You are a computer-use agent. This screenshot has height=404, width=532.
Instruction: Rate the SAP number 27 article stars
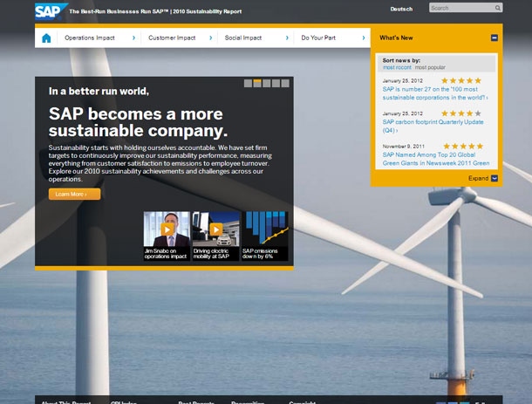[461, 80]
